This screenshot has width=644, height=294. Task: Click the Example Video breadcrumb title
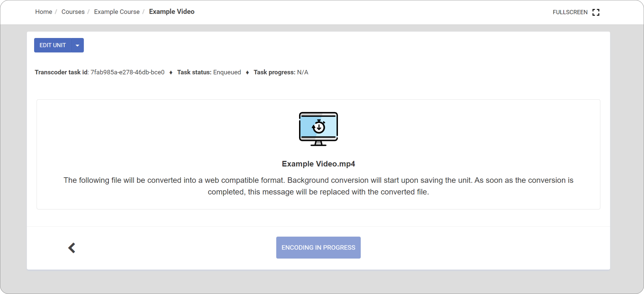172,12
